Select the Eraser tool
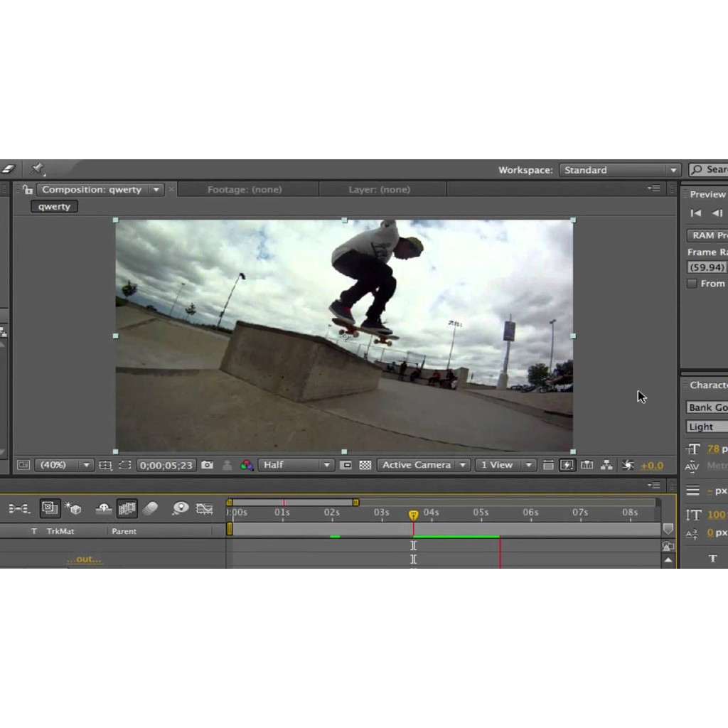Image resolution: width=728 pixels, height=728 pixels. pyautogui.click(x=8, y=169)
